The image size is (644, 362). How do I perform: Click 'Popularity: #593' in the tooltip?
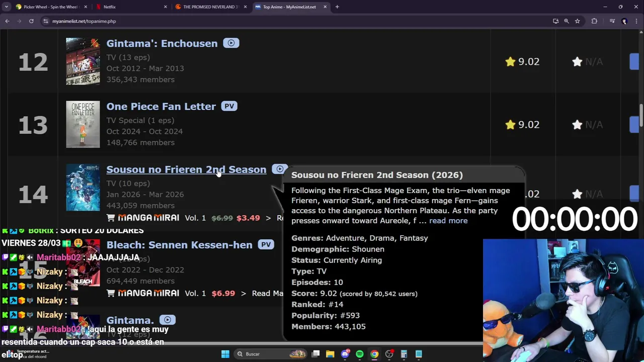tap(326, 315)
